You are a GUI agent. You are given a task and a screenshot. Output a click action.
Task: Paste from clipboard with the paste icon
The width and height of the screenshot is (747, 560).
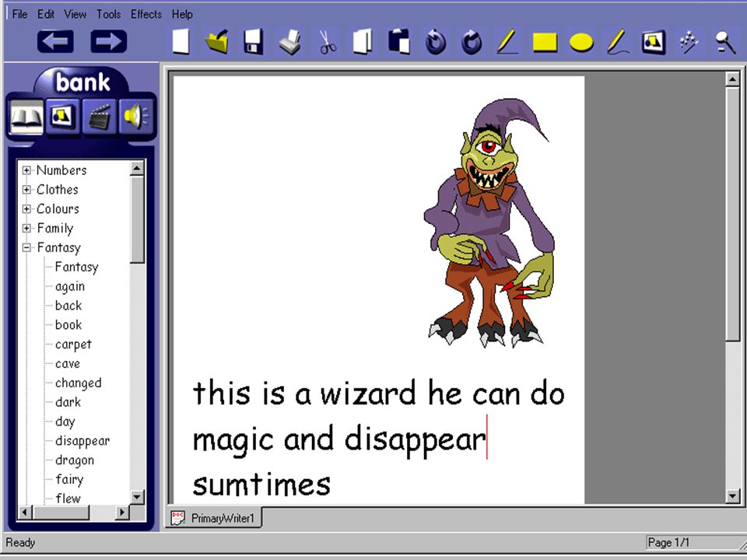(x=398, y=42)
